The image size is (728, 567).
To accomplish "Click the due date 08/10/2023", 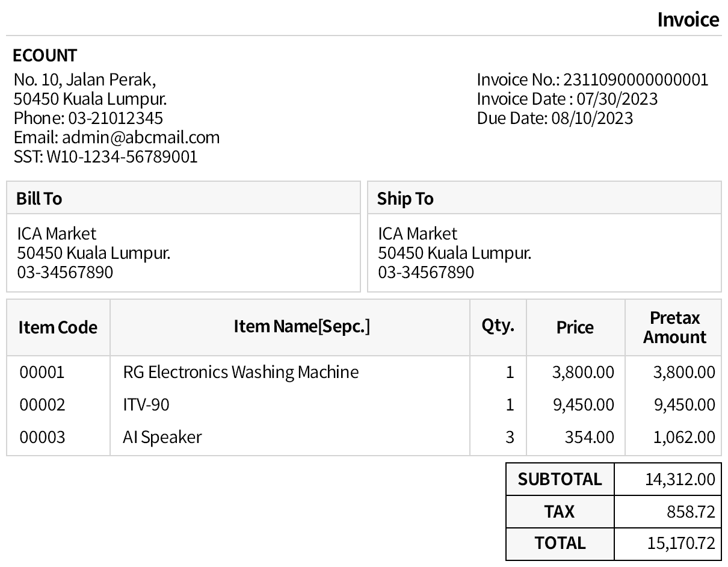I will [x=592, y=118].
